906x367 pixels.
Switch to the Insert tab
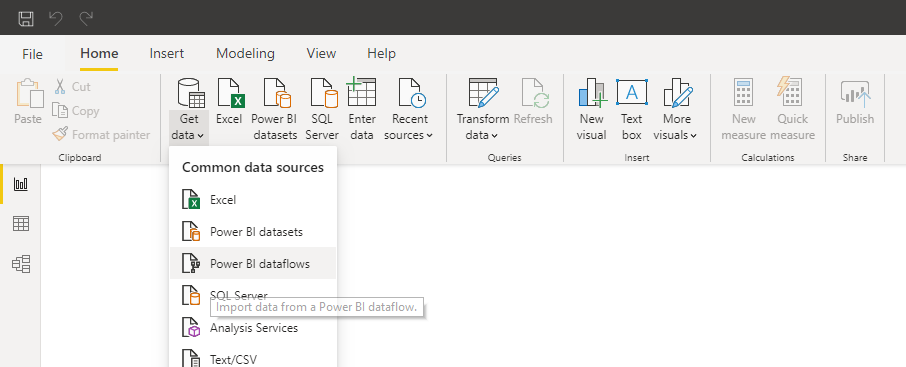[166, 54]
